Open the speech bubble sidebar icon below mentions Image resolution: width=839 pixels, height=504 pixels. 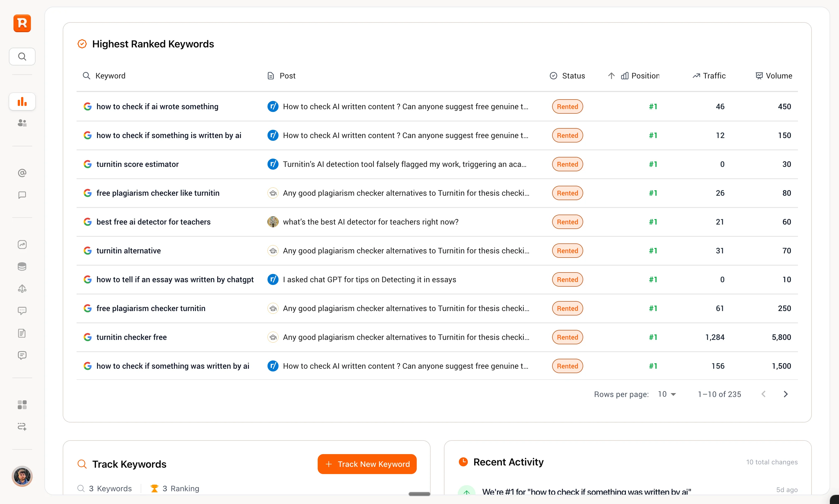22,195
